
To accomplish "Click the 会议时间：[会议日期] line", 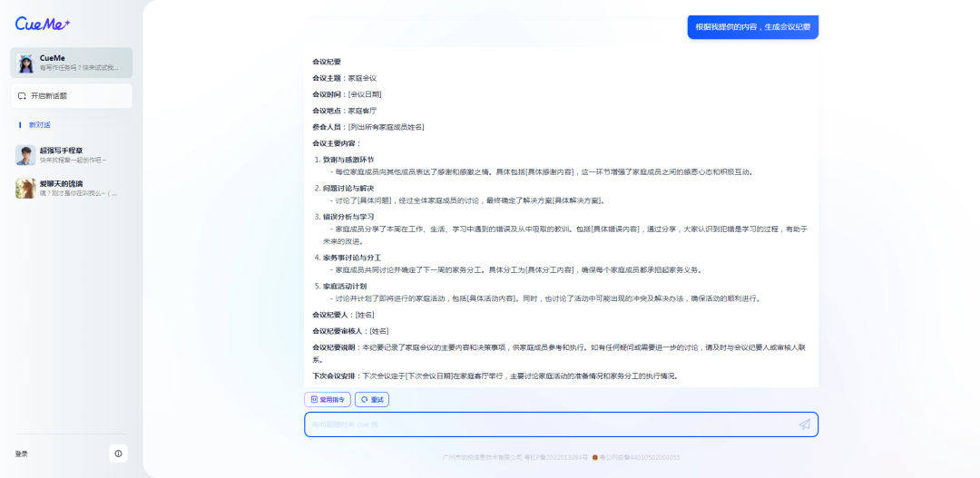I will (x=347, y=94).
